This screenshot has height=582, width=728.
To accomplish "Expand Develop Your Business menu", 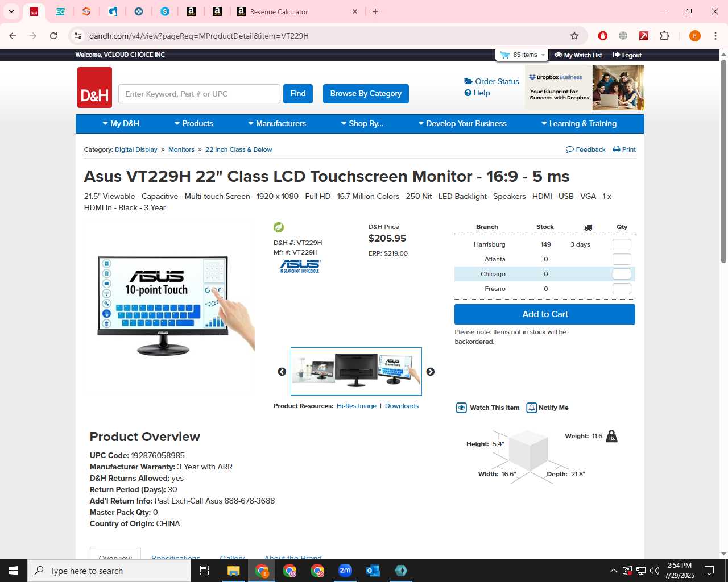I will (x=462, y=123).
